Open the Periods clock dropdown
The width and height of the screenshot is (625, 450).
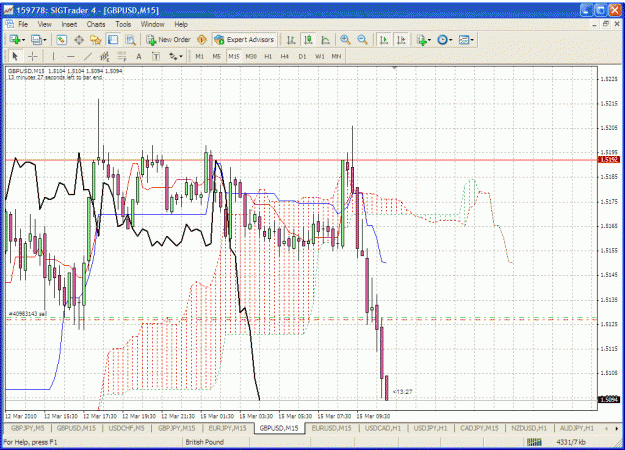[x=445, y=40]
